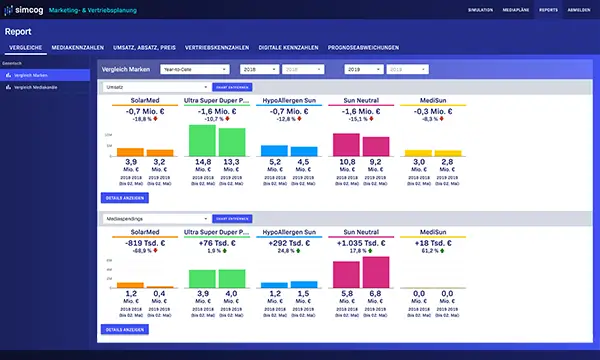Click the MediSun heading in the Umsatz chart
The height and width of the screenshot is (360, 600).
433,100
